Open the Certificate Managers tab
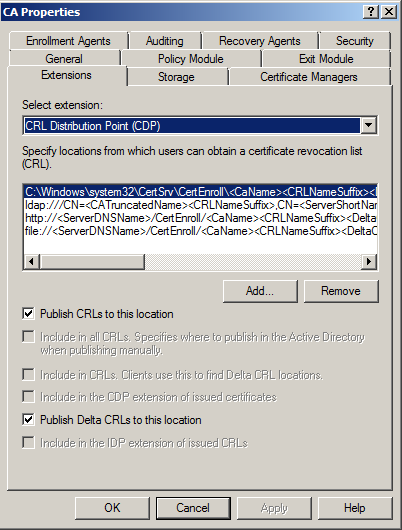 point(309,77)
